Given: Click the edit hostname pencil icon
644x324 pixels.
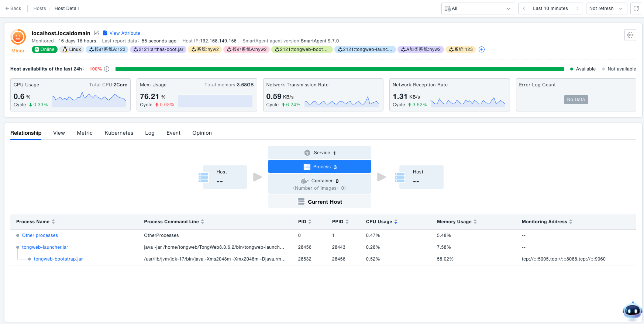Looking at the screenshot, I should (96, 33).
